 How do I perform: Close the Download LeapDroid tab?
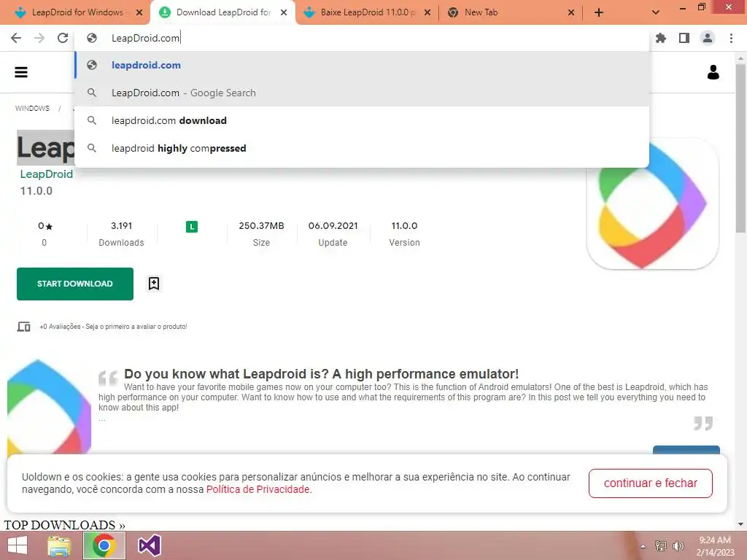[284, 13]
